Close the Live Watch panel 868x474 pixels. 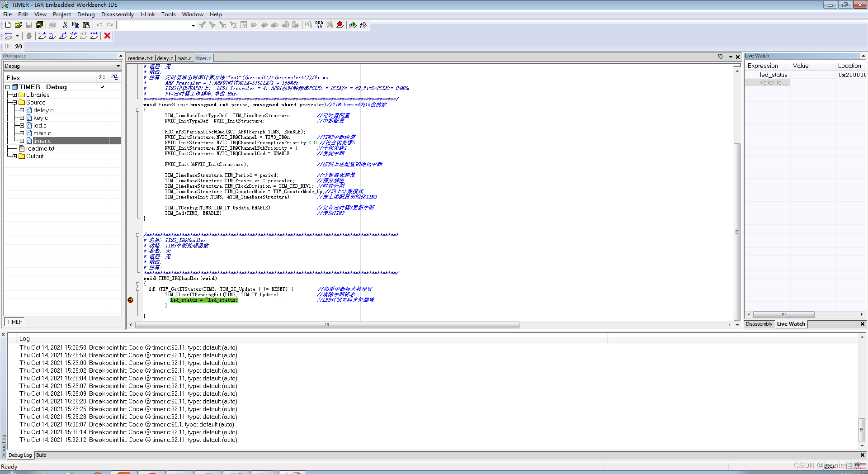pos(863,56)
